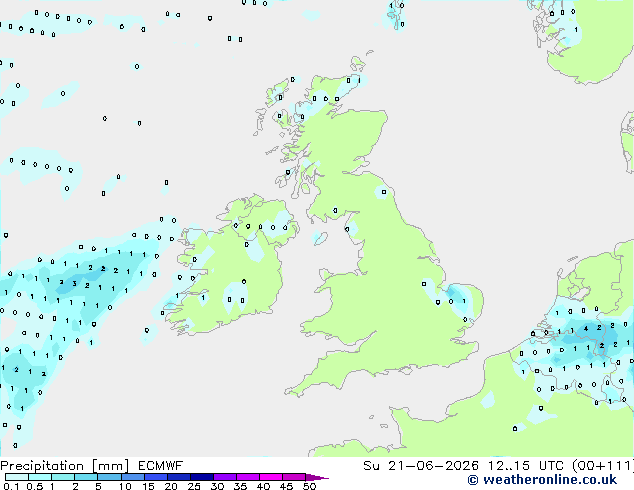Viewport: 634px width, 490px height.
Task: Select the 2–5 mm legend swatch
Action: click(x=86, y=477)
